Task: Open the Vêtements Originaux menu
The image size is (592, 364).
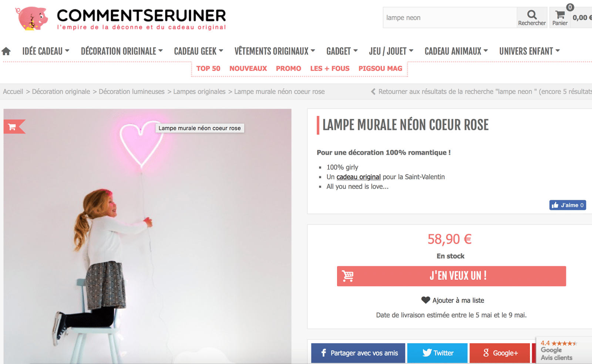Action: pyautogui.click(x=275, y=51)
